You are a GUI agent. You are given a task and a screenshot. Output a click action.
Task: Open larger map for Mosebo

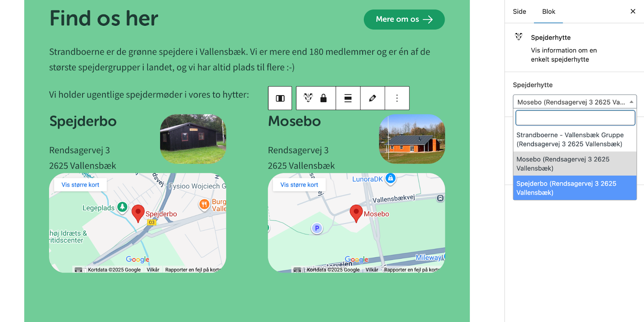point(299,185)
